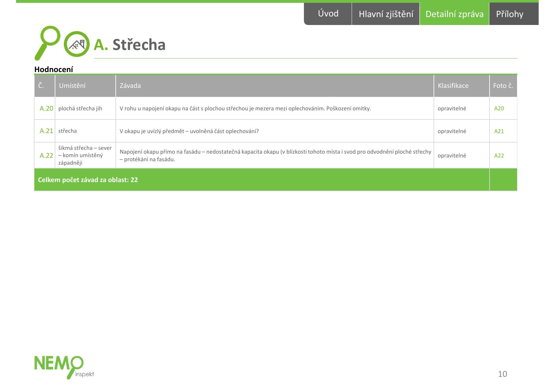The image size is (555, 392).
Task: Click defect text 'V okapu je uvízlý předmět'
Action: (x=189, y=131)
